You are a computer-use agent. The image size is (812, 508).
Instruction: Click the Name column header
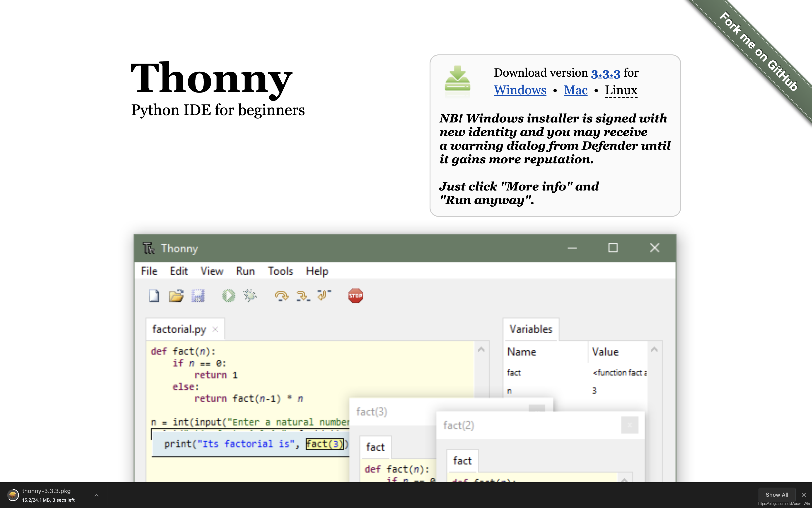[521, 352]
